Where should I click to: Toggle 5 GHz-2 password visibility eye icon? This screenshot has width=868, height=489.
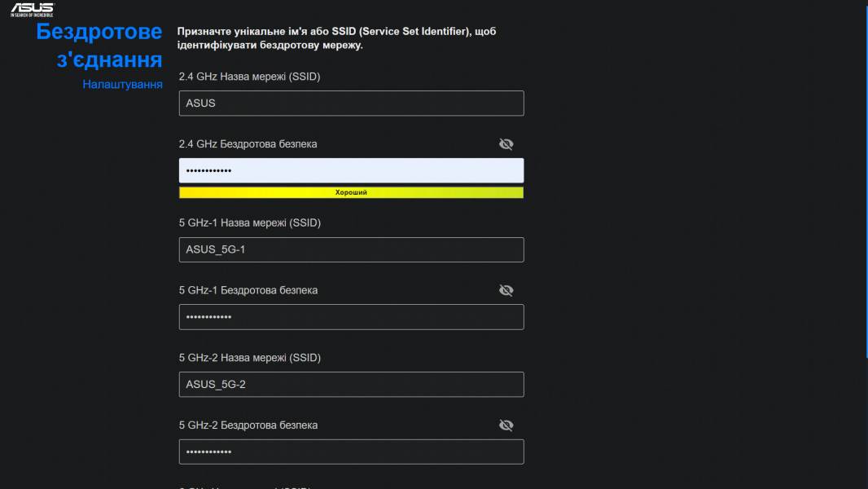click(x=506, y=425)
